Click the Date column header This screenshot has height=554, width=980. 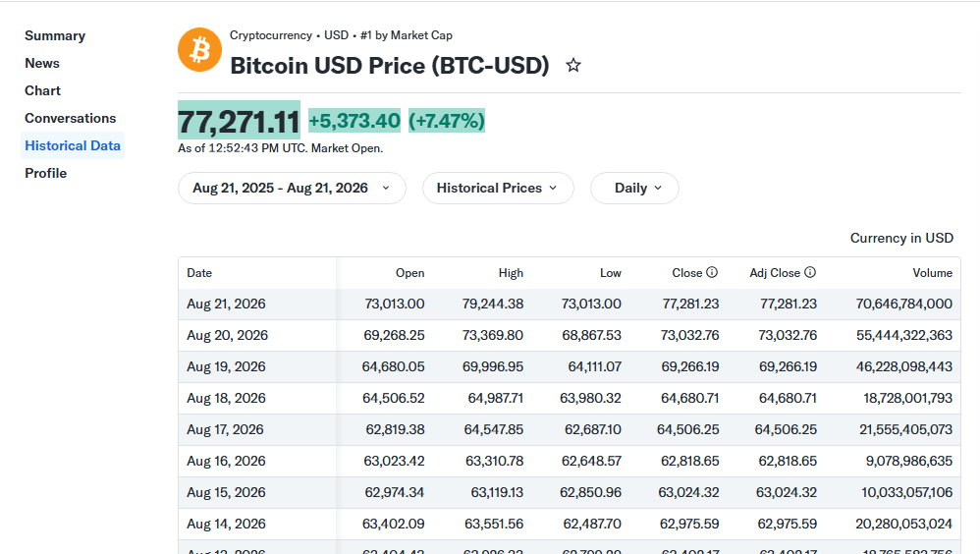[199, 273]
